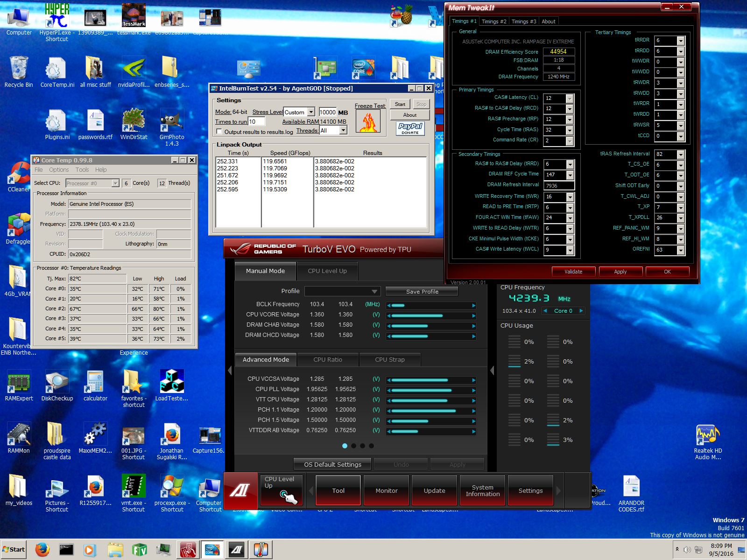The height and width of the screenshot is (560, 747).
Task: Click the IntelBurnTest flame Freeze Test icon
Action: [368, 122]
